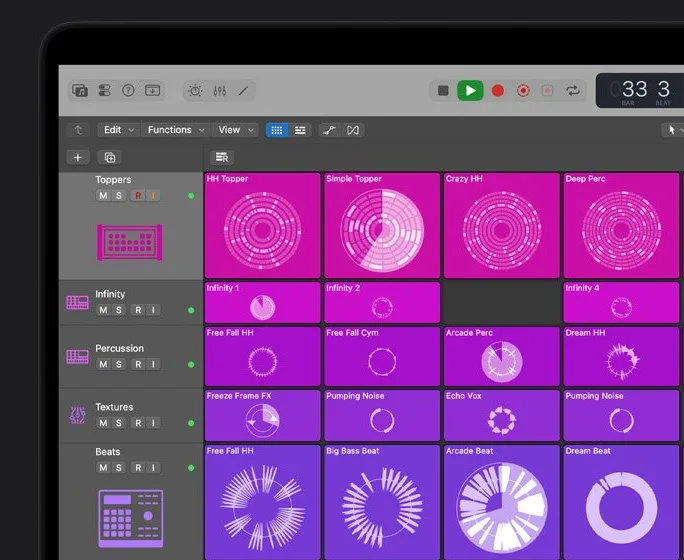Click the toolbar download tray icon

pos(152,91)
